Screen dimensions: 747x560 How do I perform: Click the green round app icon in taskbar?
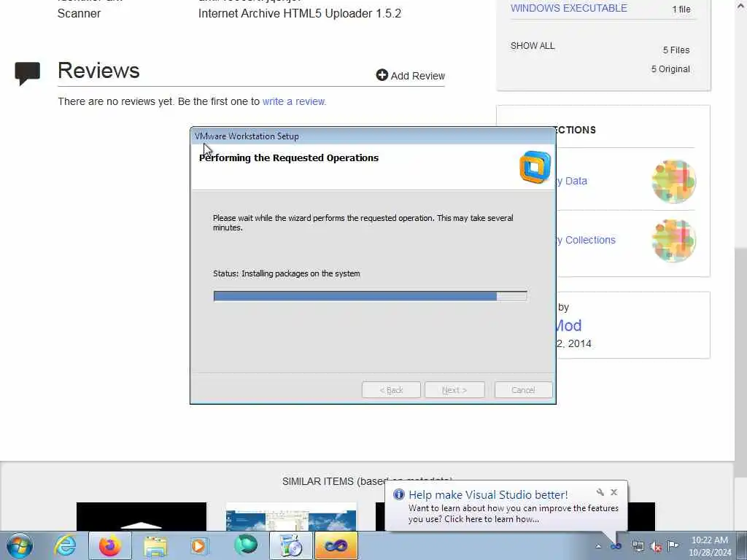pyautogui.click(x=246, y=545)
